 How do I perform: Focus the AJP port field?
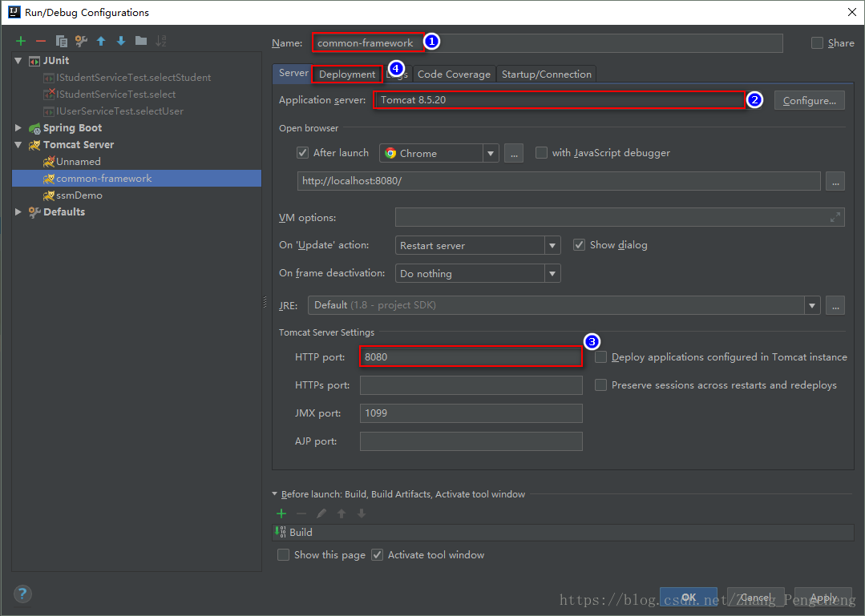(x=471, y=441)
